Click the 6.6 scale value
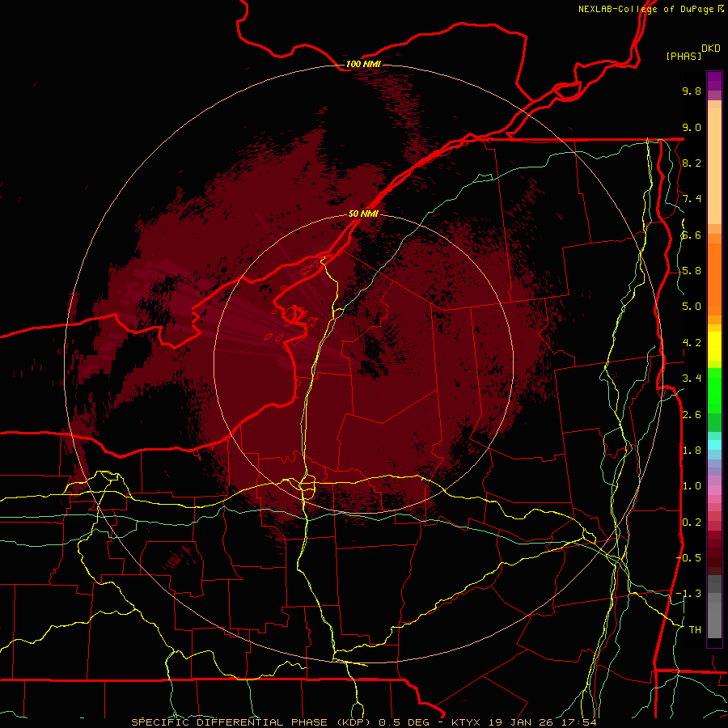The image size is (728, 728). [692, 235]
